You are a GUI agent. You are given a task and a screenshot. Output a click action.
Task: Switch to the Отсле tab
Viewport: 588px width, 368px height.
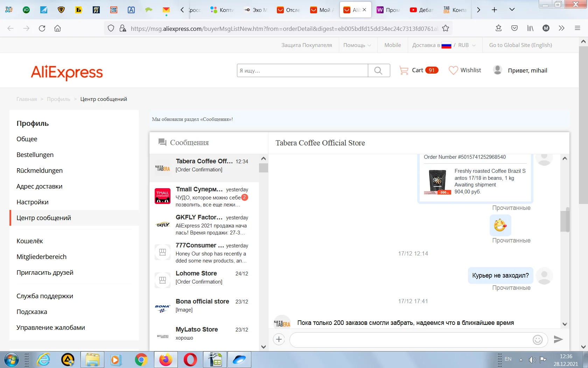(x=289, y=10)
